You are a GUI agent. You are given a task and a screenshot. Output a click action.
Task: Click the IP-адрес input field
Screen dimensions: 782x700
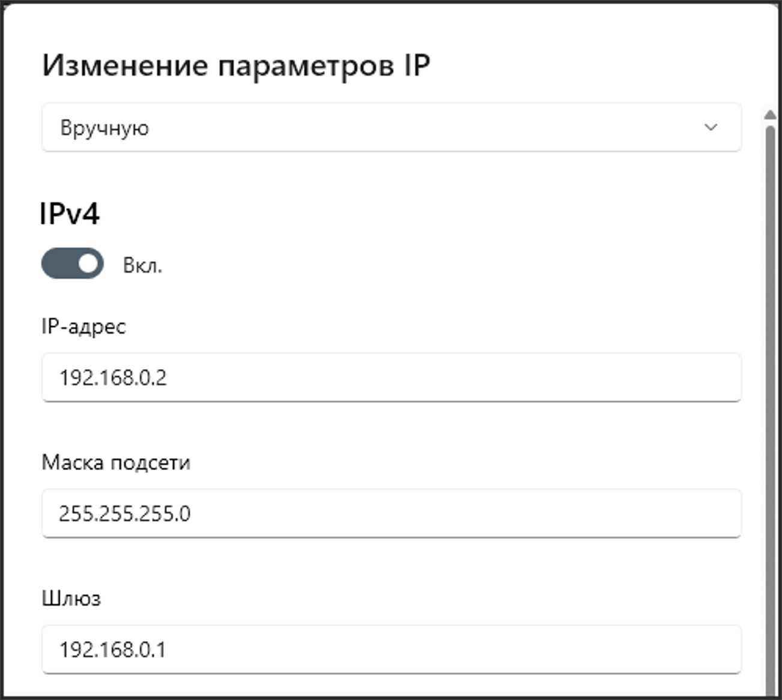[390, 378]
